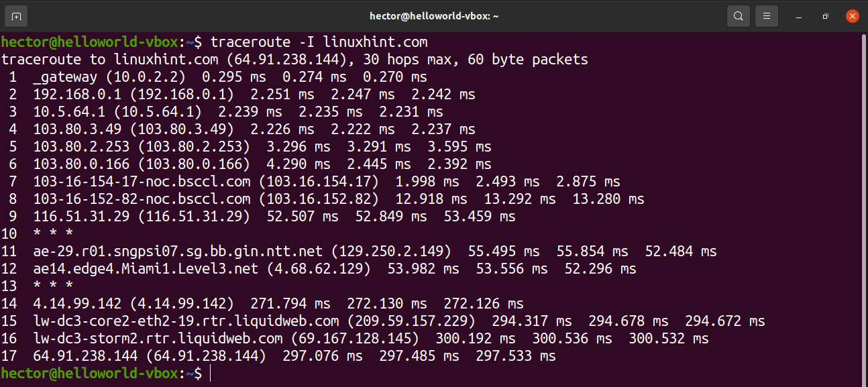Click the 116.51.31.29 address on hop 9
The image size is (868, 387).
pos(73,217)
